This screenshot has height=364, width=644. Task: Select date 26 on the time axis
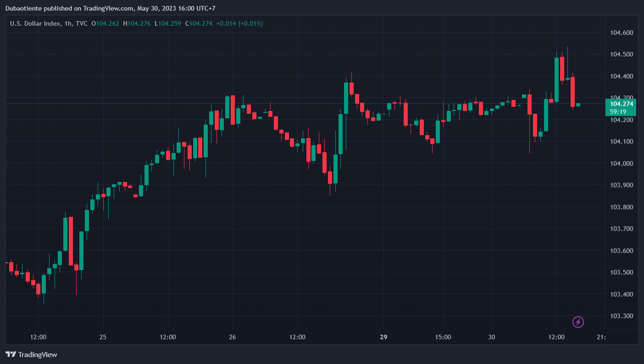click(233, 337)
